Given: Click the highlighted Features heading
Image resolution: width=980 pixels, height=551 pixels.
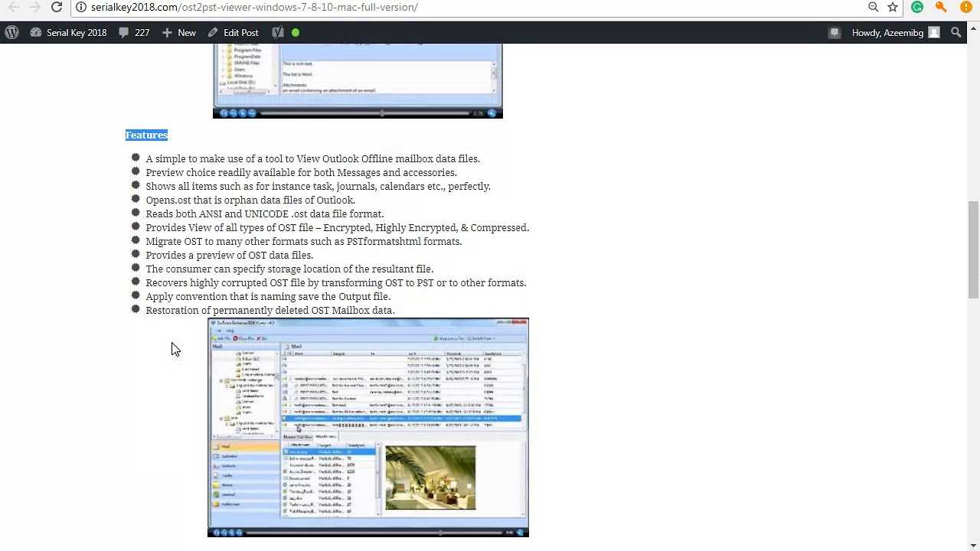Looking at the screenshot, I should (146, 135).
